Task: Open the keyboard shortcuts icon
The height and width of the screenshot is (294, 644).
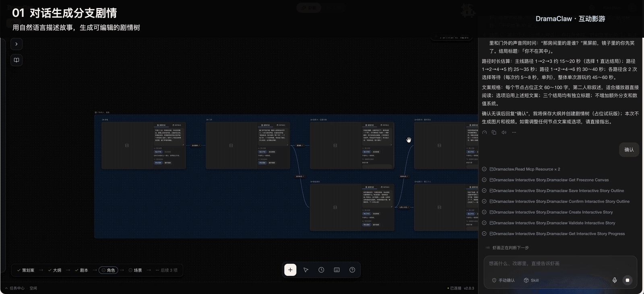Action: [337, 270]
